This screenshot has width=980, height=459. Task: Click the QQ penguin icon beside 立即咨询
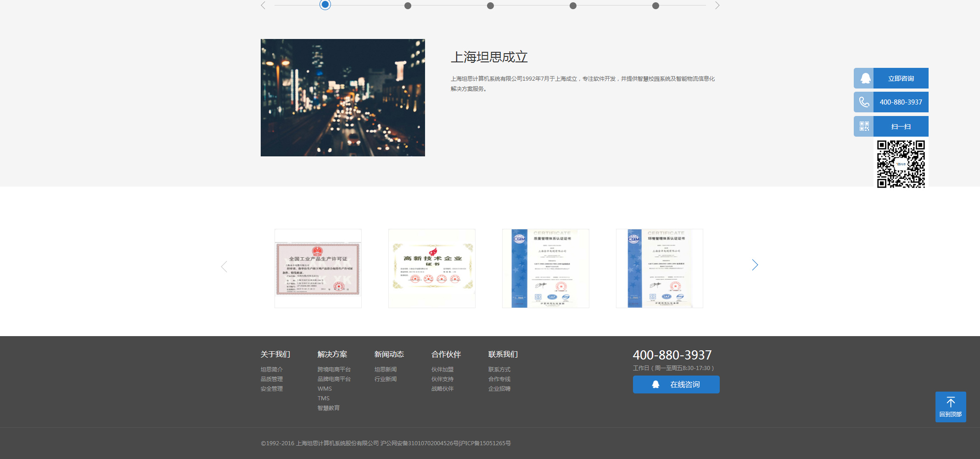click(x=864, y=78)
